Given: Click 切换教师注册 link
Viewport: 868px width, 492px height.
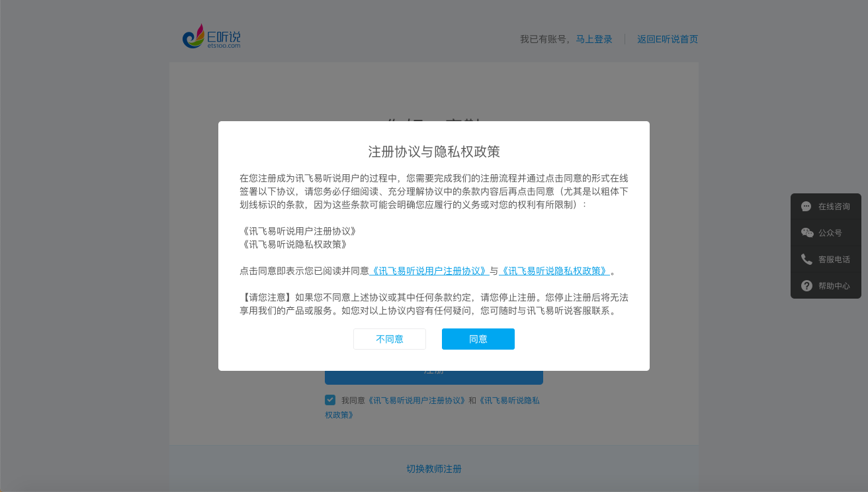Looking at the screenshot, I should 434,469.
